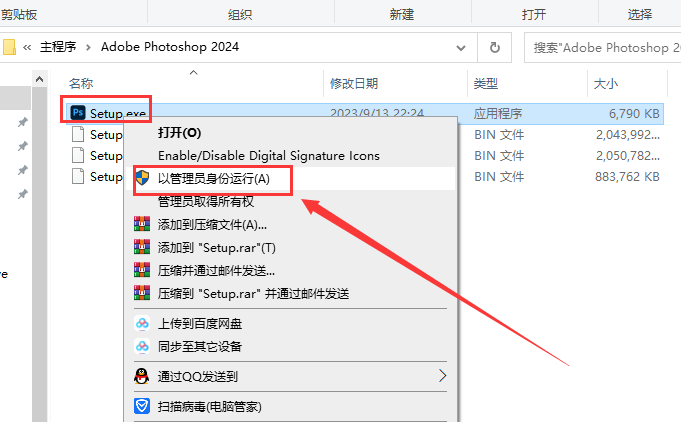Click the 2,043,992 KB size cell
Image resolution: width=681 pixels, height=422 pixels.
click(628, 135)
